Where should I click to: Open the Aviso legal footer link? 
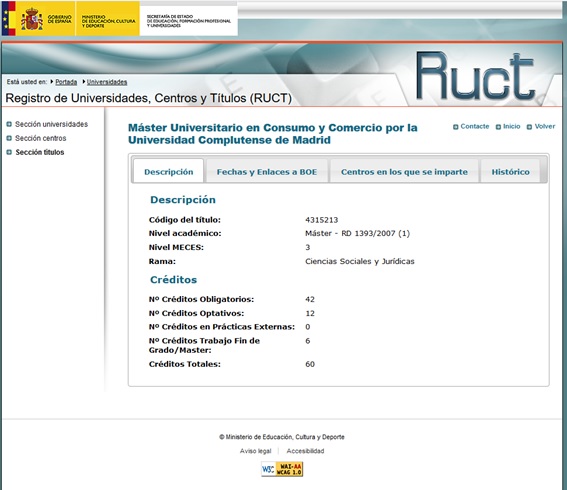255,451
